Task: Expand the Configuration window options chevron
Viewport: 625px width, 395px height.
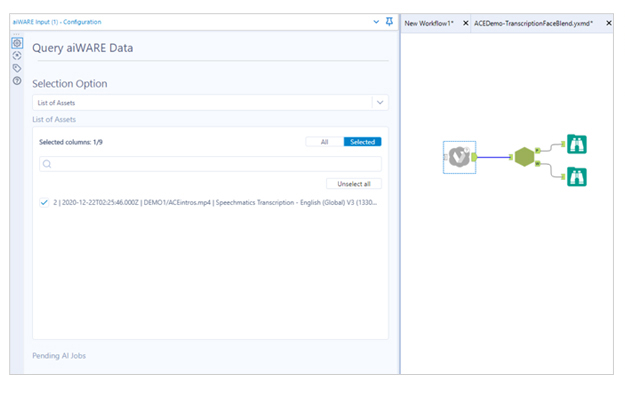Action: 376,22
